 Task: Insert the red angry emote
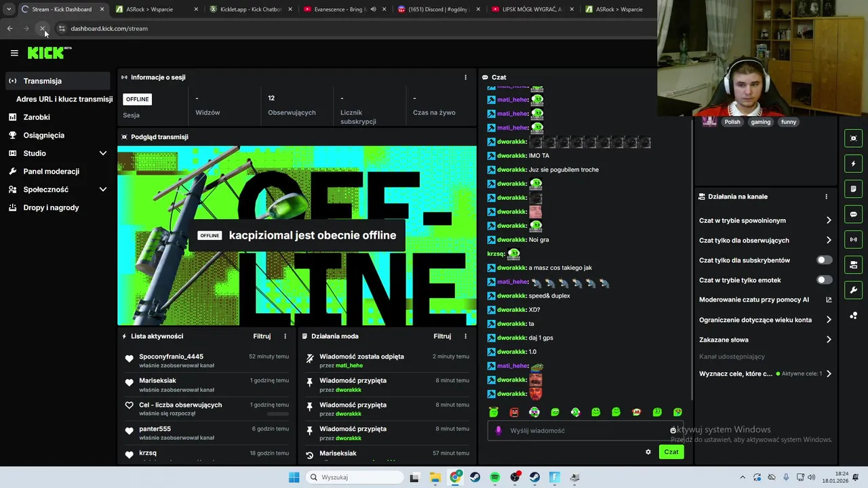pos(514,412)
